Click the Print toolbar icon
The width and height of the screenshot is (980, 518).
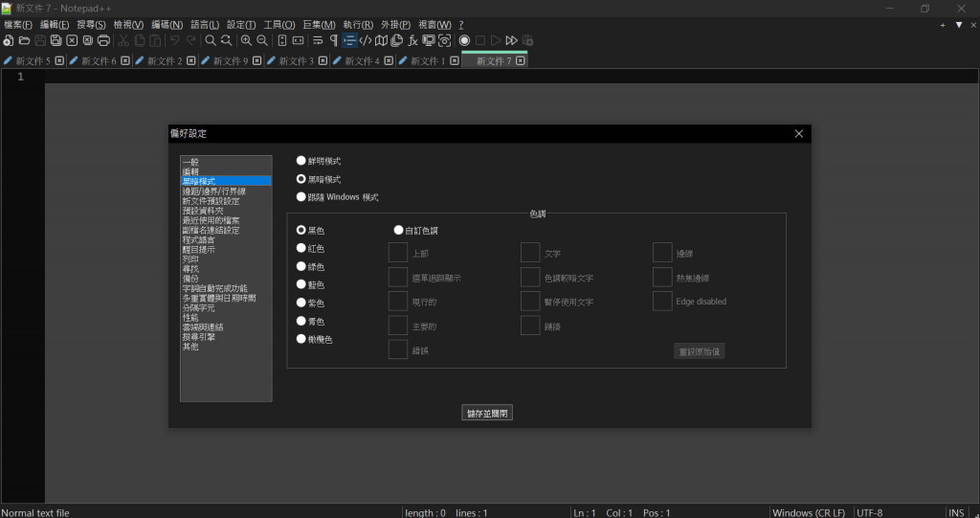point(103,40)
